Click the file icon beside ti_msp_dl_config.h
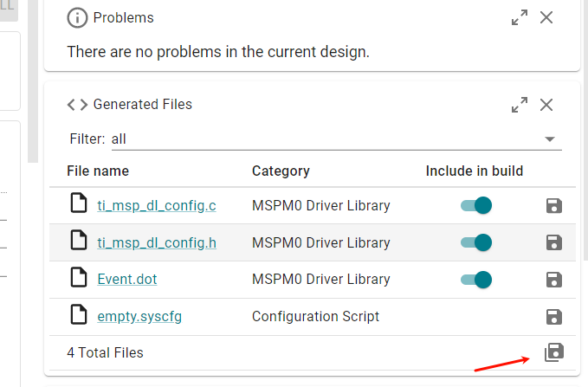Viewport: 588px width, 387px height. (79, 240)
